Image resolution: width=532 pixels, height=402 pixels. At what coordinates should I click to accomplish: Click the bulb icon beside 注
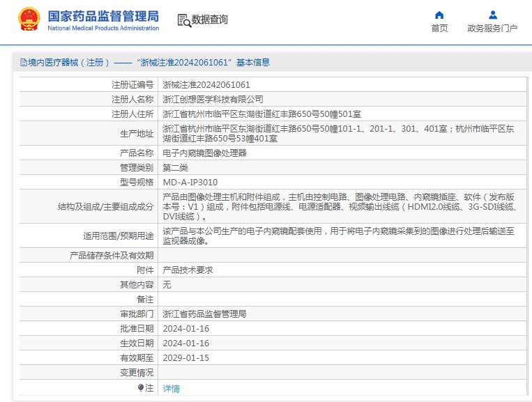tap(140, 387)
